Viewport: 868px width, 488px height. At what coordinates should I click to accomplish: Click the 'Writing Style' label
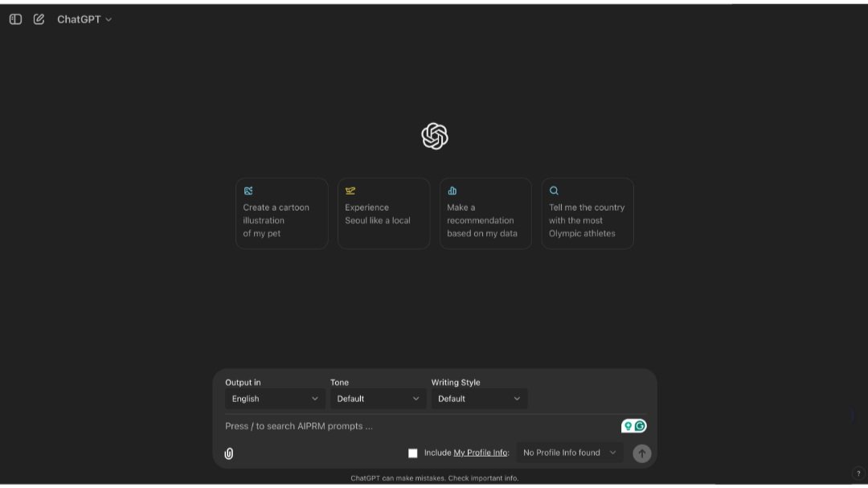(x=456, y=382)
